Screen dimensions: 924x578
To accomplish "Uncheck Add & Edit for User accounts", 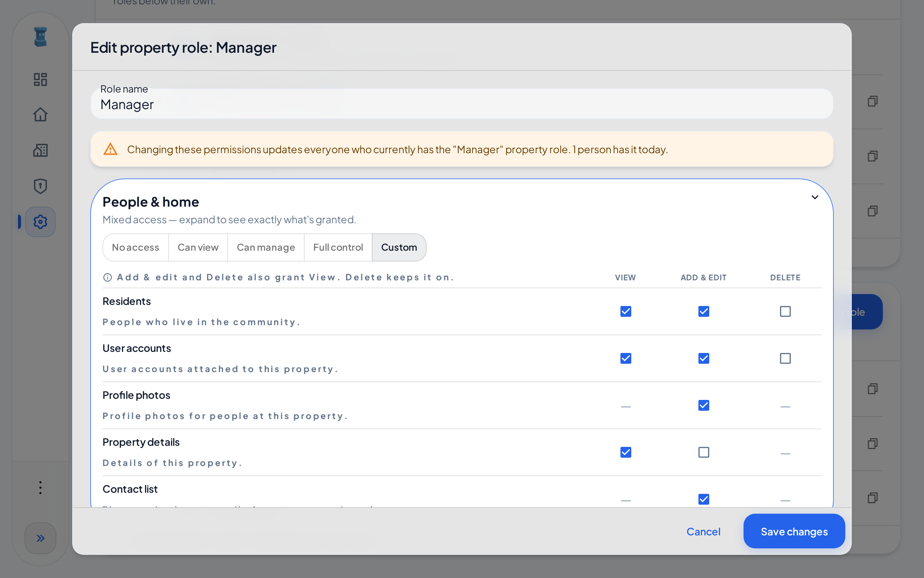I will point(703,359).
